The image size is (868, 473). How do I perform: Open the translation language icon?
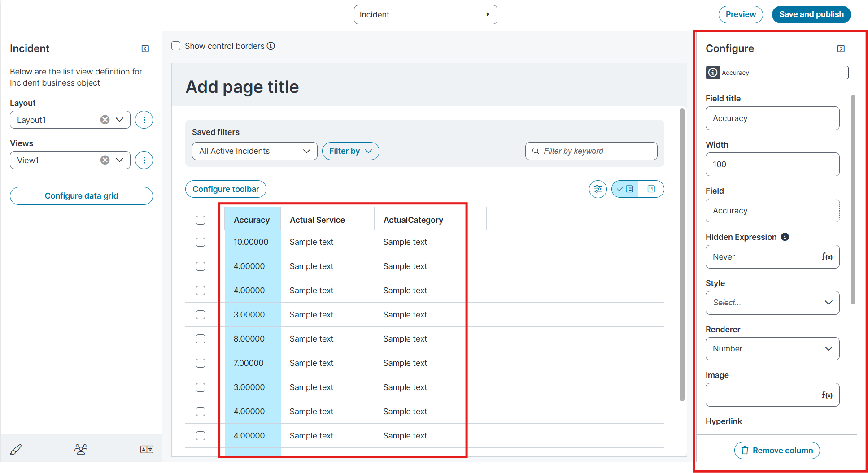[x=147, y=449]
